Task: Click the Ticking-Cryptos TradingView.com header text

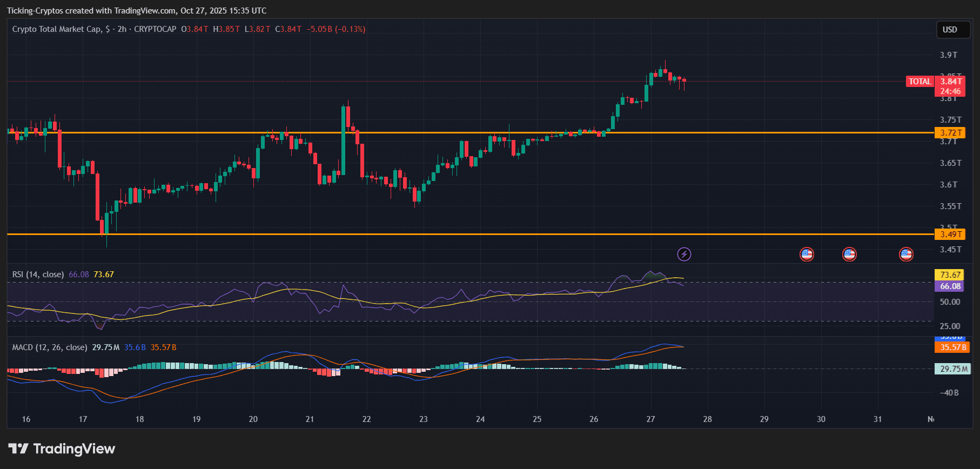Action: click(137, 11)
